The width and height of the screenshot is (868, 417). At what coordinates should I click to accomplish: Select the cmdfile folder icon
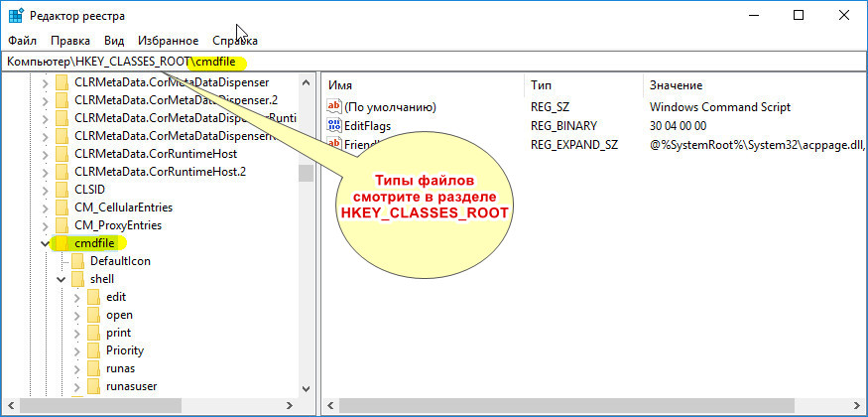pos(62,243)
